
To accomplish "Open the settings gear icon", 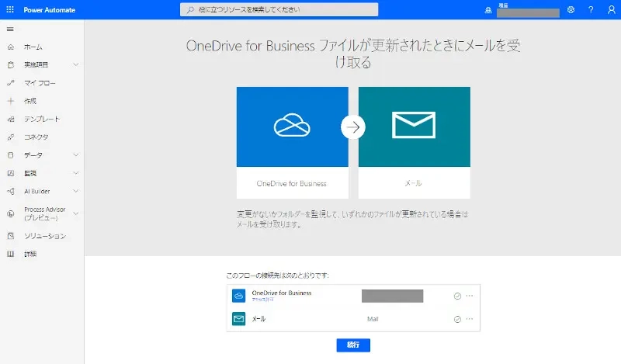I will point(571,9).
